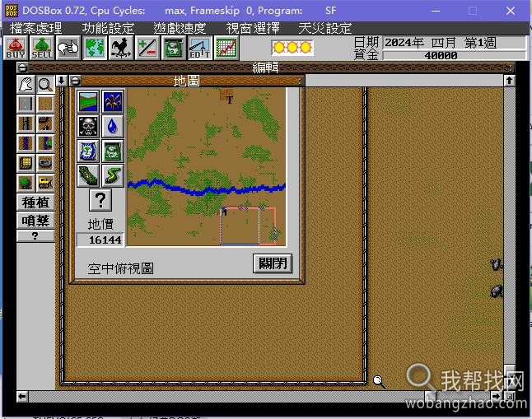Select the ditch with green gate tool
This screenshot has height=419, width=532.
tap(45, 143)
